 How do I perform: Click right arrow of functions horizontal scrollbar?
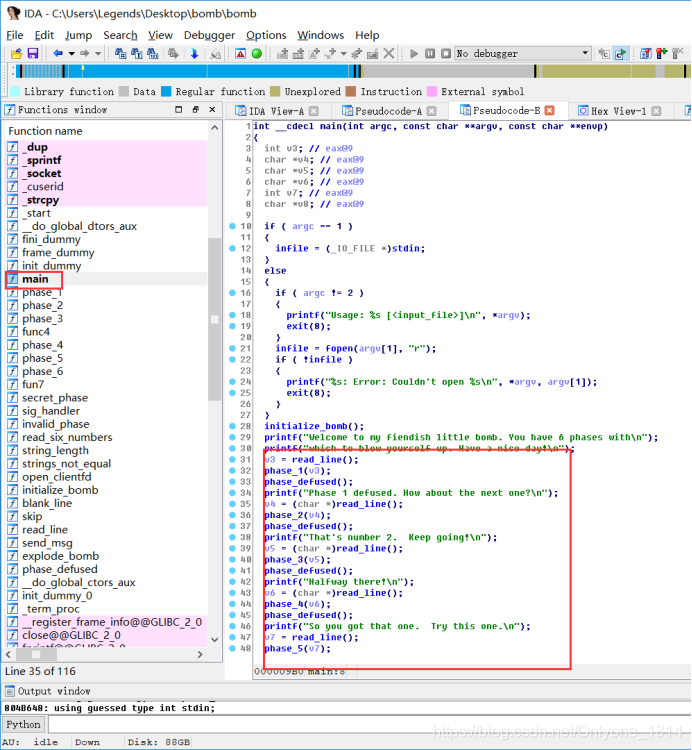tap(200, 654)
